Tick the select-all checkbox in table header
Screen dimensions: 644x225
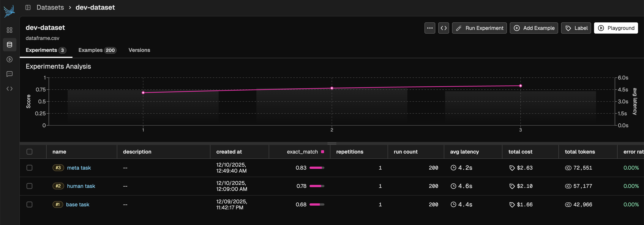pyautogui.click(x=29, y=152)
